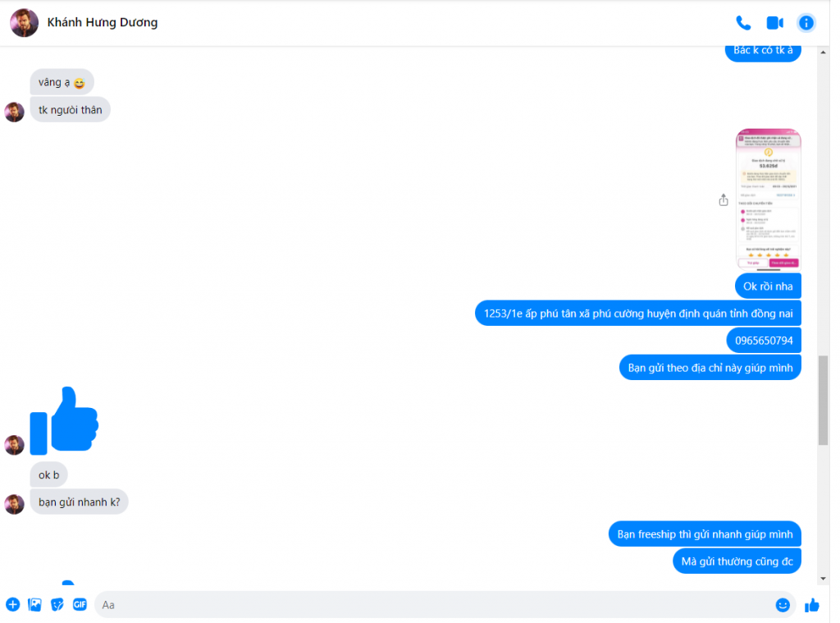This screenshot has height=623, width=840.
Task: Click the header profile avatar
Action: [24, 22]
